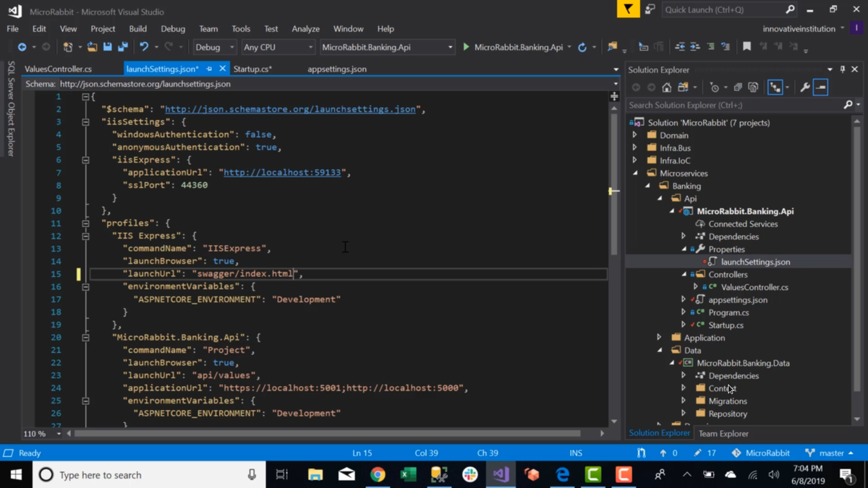Toggle Preview Selected Items button
868x488 pixels.
pyautogui.click(x=820, y=87)
